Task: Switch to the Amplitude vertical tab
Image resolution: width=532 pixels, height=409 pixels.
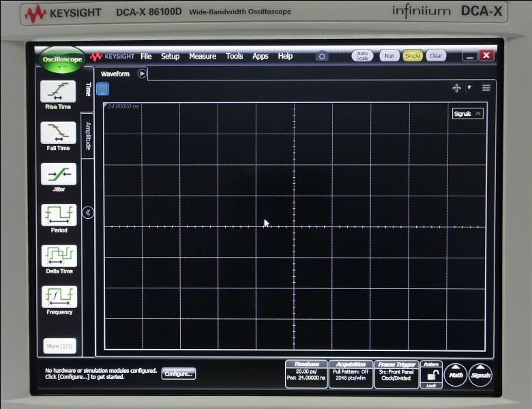Action: point(88,136)
